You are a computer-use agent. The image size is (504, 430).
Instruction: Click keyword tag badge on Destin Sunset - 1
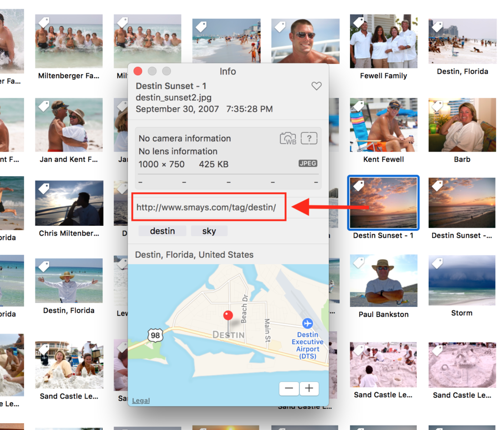359,185
